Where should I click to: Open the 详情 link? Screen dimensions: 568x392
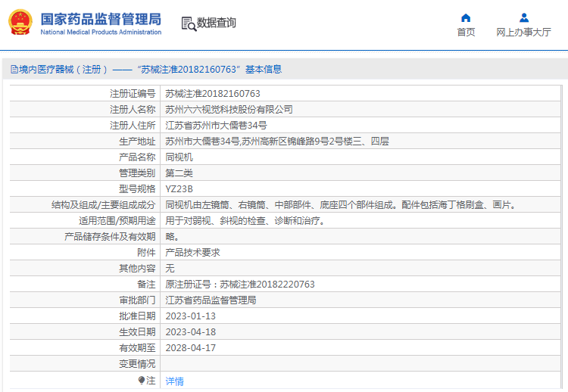point(174,381)
